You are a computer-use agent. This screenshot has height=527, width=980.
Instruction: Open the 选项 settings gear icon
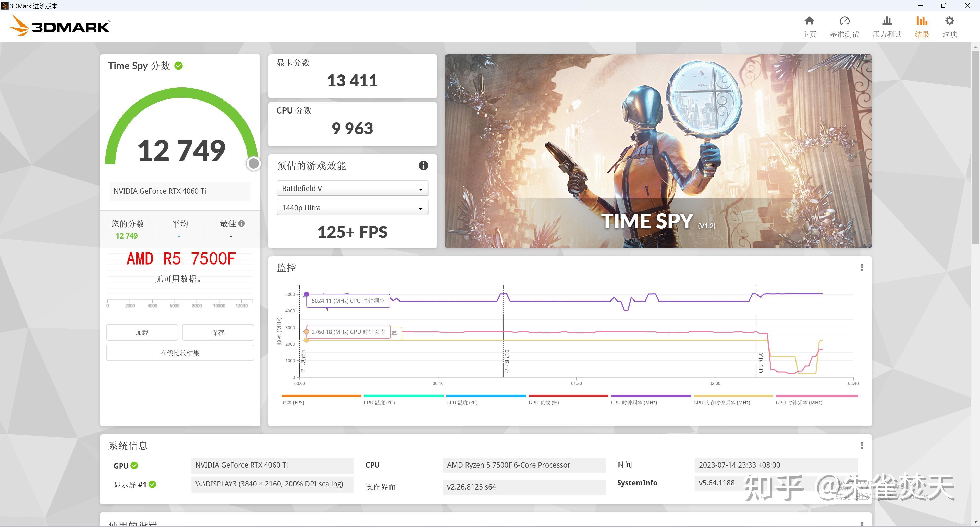tap(950, 26)
